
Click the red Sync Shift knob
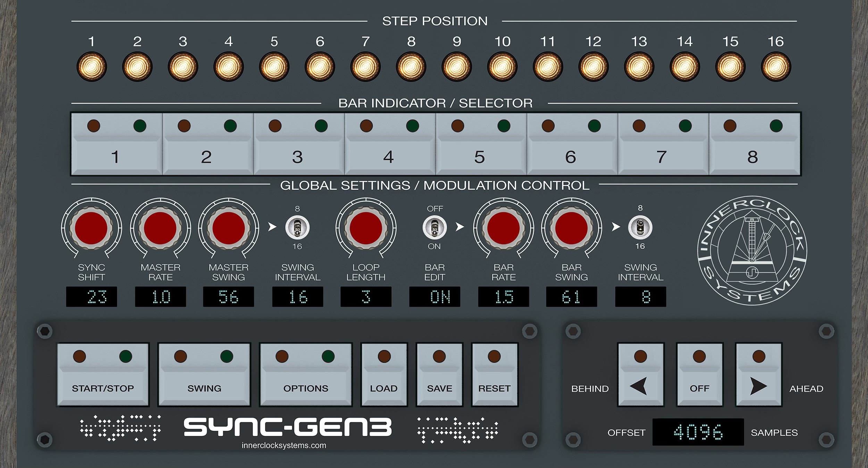pos(91,228)
